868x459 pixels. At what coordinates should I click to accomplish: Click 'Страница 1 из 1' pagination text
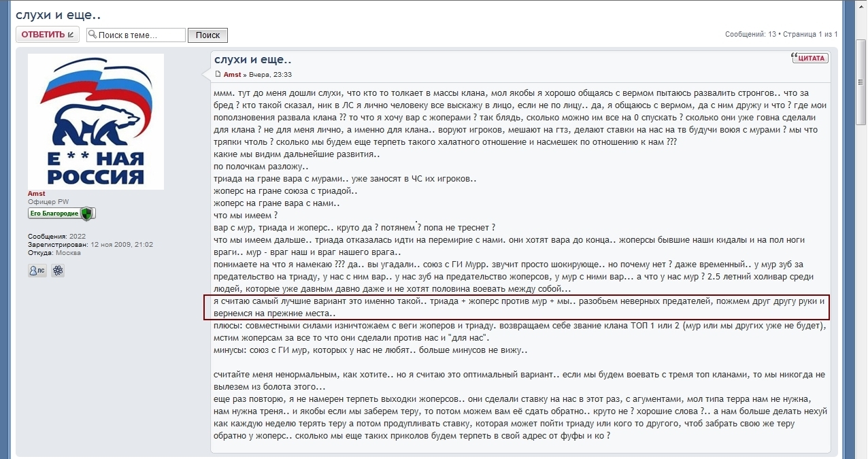click(810, 34)
